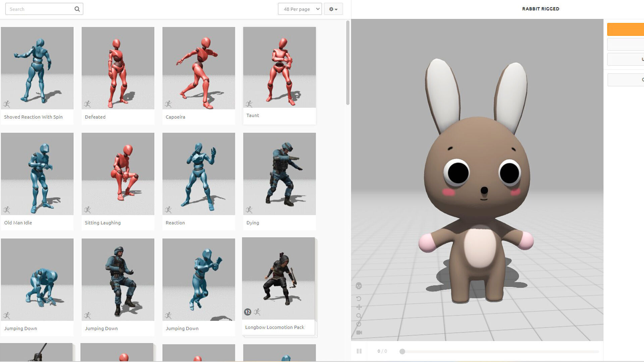Select the Defeated animation thumbnail
Screen dimensions: 644x362
point(118,68)
